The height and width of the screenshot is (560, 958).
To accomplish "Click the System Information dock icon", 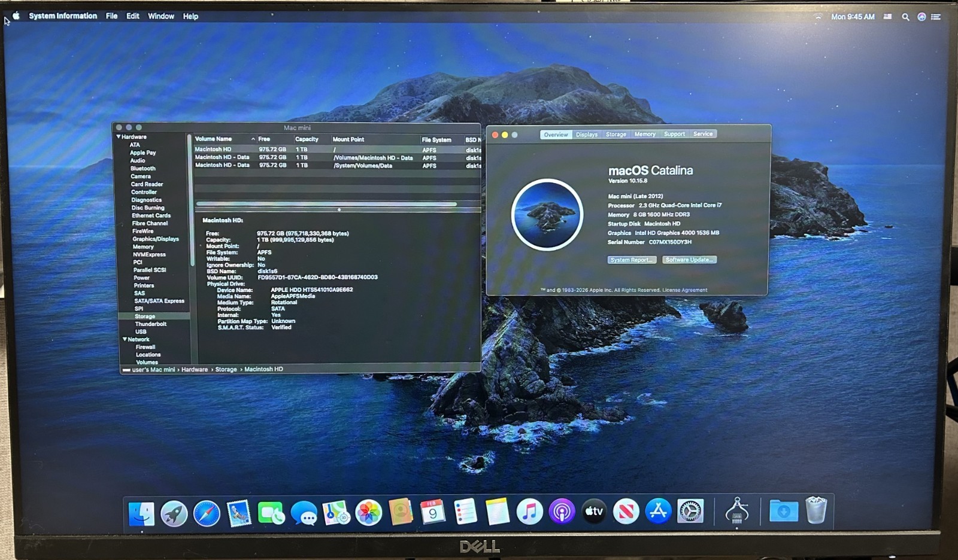I will (737, 512).
